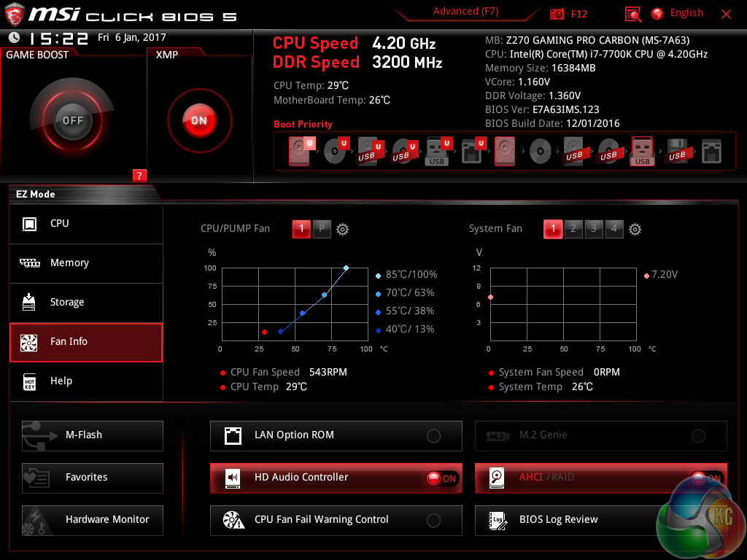This screenshot has height=560, width=747.
Task: Select highlighted legacy USB key boot icon
Action: (x=642, y=152)
